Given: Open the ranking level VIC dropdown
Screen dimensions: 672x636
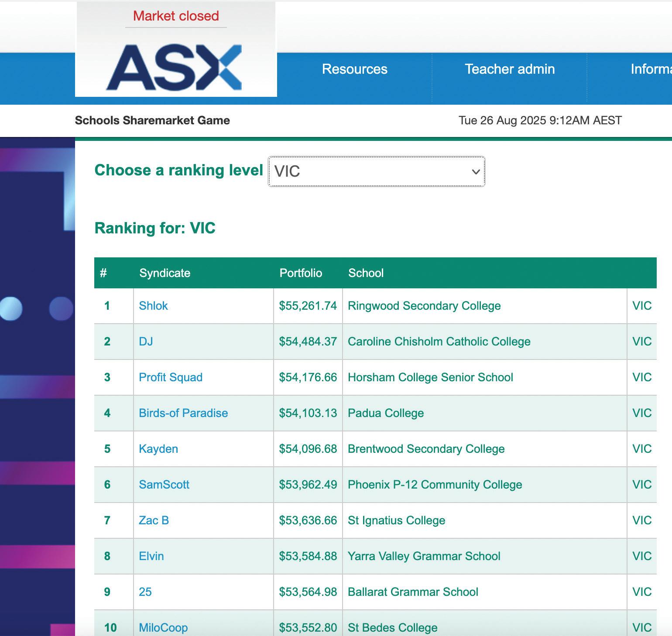Looking at the screenshot, I should pos(376,171).
